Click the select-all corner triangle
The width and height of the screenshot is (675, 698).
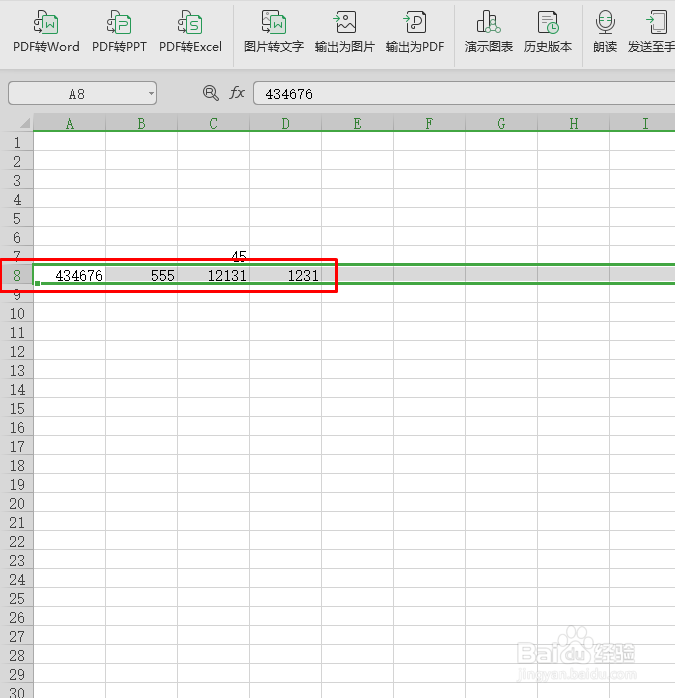pyautogui.click(x=24, y=123)
